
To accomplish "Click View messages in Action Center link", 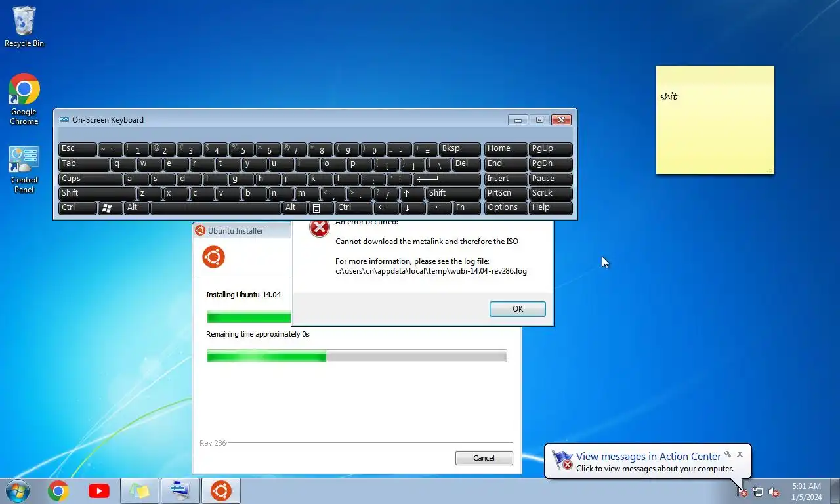I will click(x=648, y=457).
